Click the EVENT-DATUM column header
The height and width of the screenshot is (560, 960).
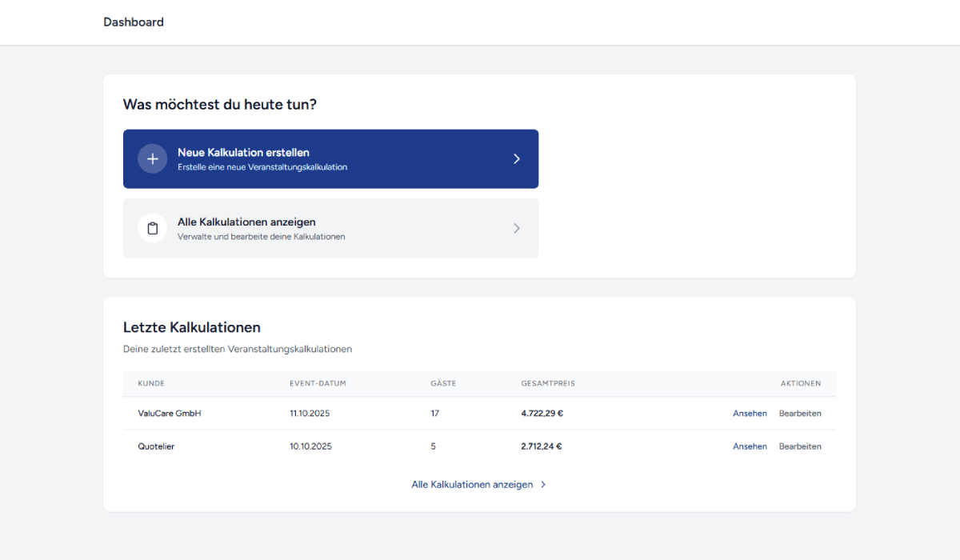tap(318, 383)
